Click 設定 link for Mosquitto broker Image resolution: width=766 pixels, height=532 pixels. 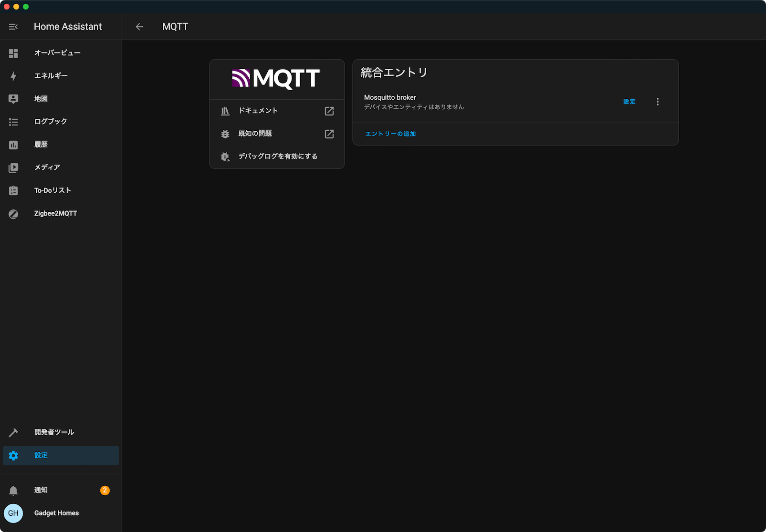629,102
